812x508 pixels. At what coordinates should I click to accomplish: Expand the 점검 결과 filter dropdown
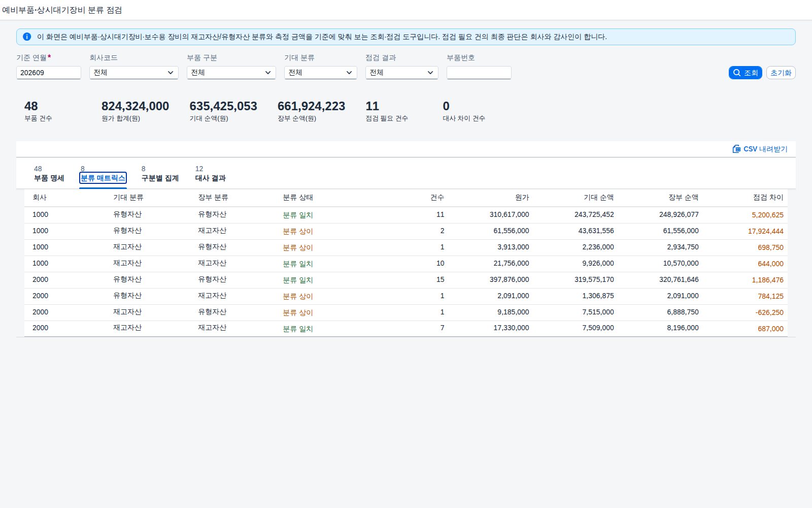[402, 73]
